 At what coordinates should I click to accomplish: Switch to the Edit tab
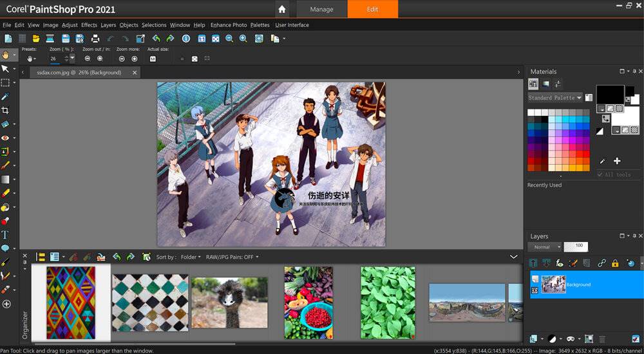click(x=372, y=9)
